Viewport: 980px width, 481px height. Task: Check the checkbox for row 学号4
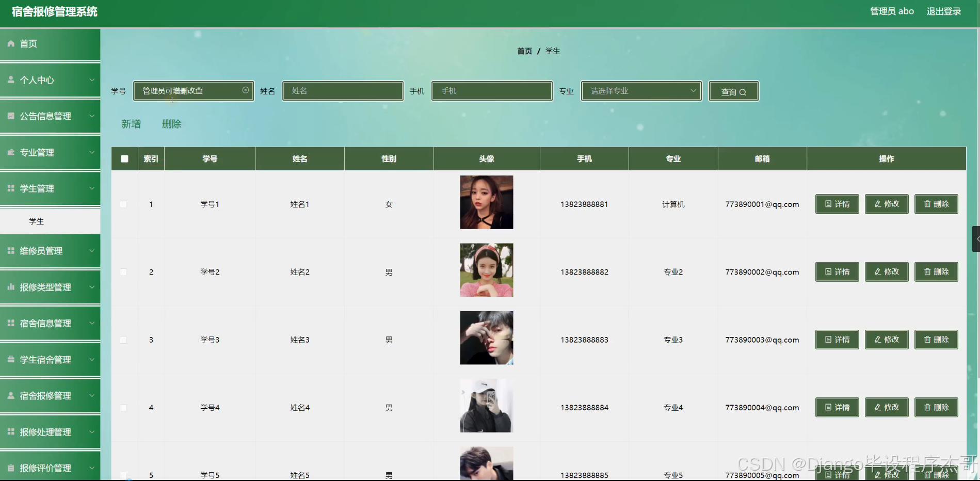point(123,408)
